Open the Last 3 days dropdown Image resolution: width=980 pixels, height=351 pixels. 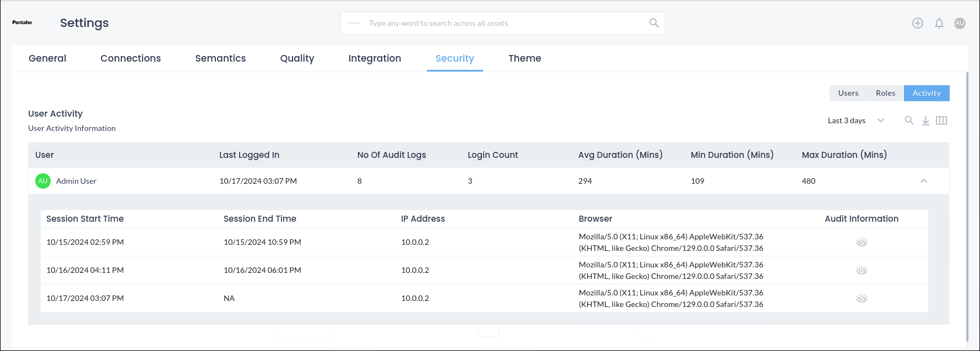point(856,120)
